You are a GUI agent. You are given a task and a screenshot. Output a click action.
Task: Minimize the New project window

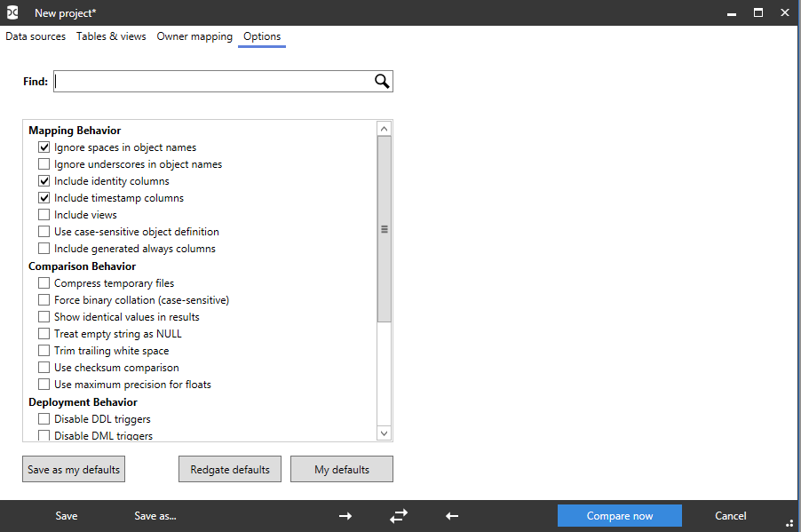coord(732,12)
